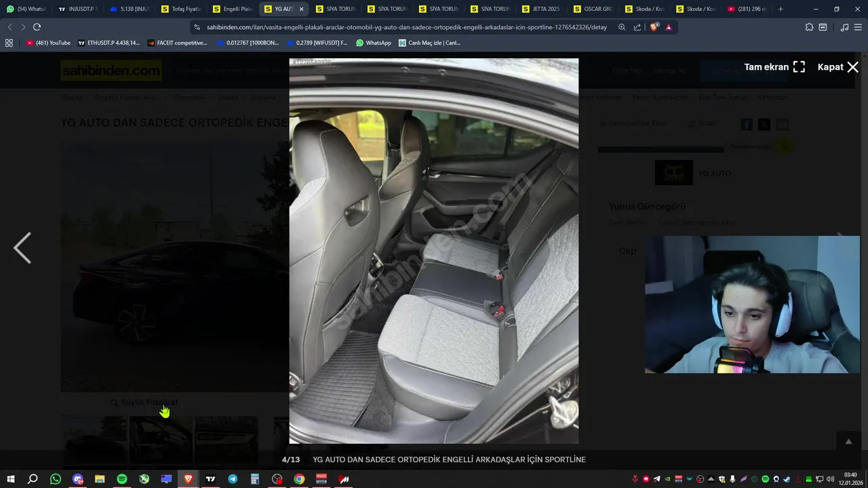The width and height of the screenshot is (868, 488).
Task: Switch to the OSCAR GRO tab
Action: [593, 9]
